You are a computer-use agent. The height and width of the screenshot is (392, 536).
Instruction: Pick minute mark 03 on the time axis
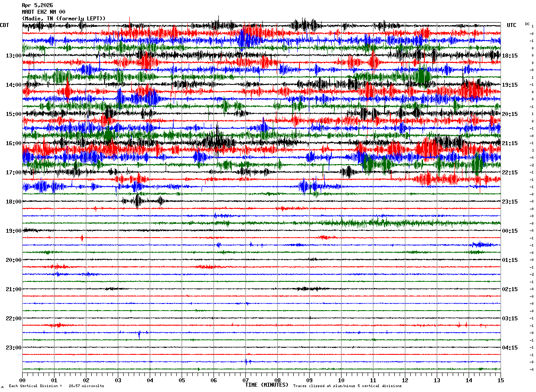coord(118,380)
